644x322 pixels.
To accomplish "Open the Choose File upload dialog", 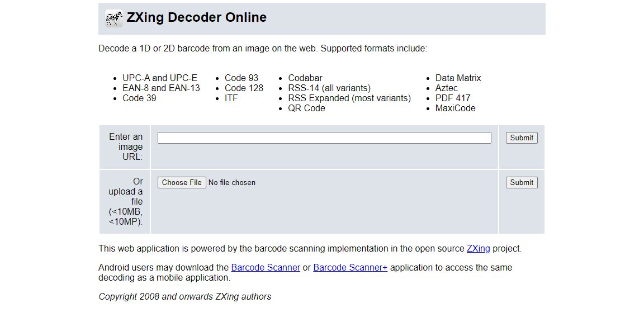I will point(182,182).
